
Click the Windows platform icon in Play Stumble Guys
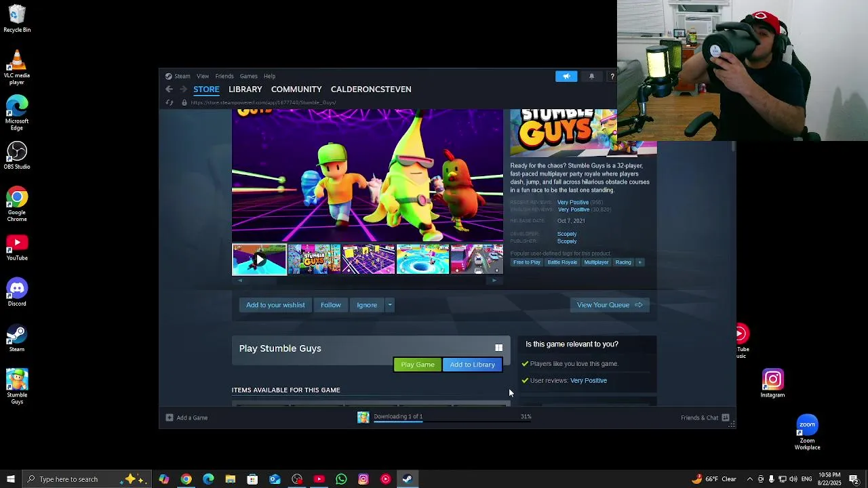coord(498,348)
